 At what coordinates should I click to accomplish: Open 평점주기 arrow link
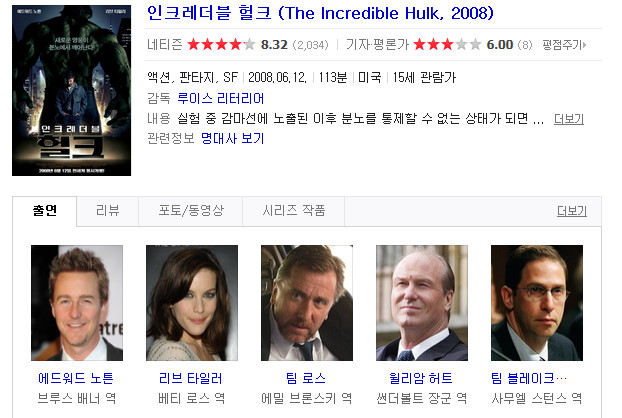(564, 45)
